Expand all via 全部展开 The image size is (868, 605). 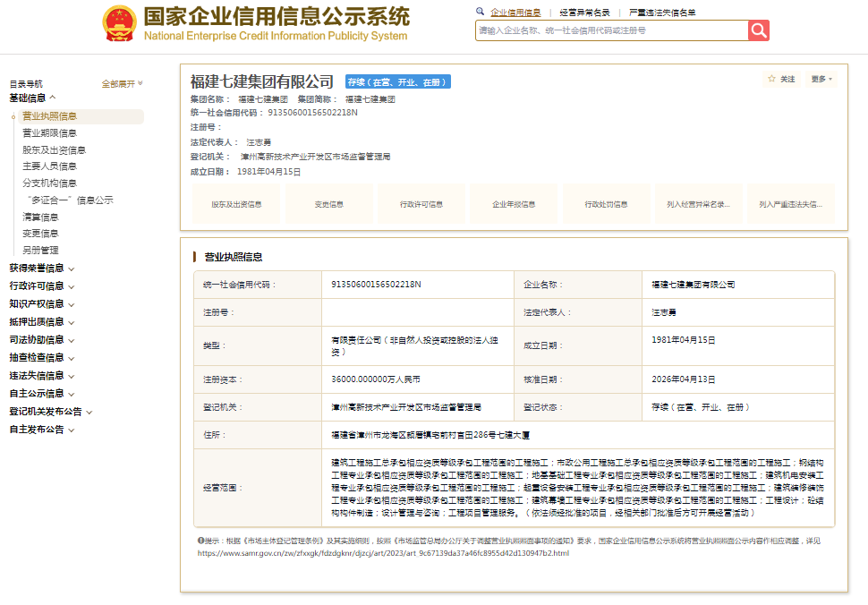tap(122, 84)
